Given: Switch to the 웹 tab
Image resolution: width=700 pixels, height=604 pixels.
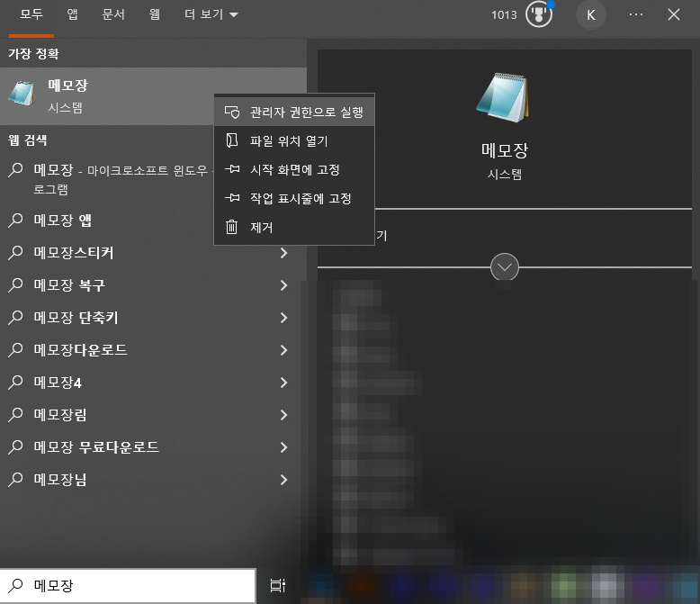Looking at the screenshot, I should [155, 14].
